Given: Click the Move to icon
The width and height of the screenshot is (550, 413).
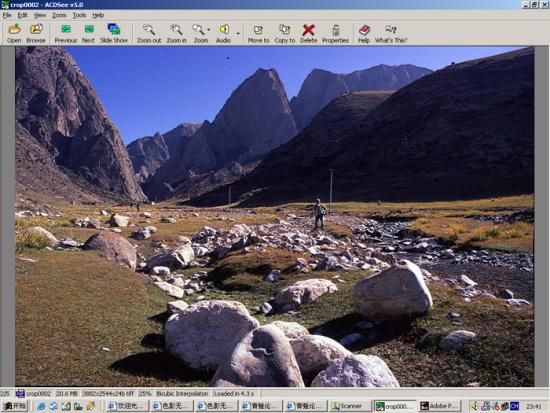Looking at the screenshot, I should [x=259, y=34].
